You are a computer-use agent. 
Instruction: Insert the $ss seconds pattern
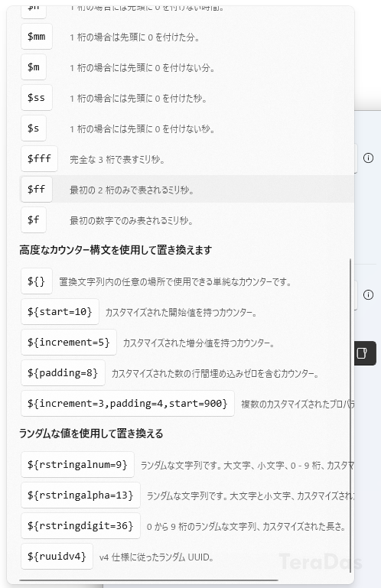[37, 98]
